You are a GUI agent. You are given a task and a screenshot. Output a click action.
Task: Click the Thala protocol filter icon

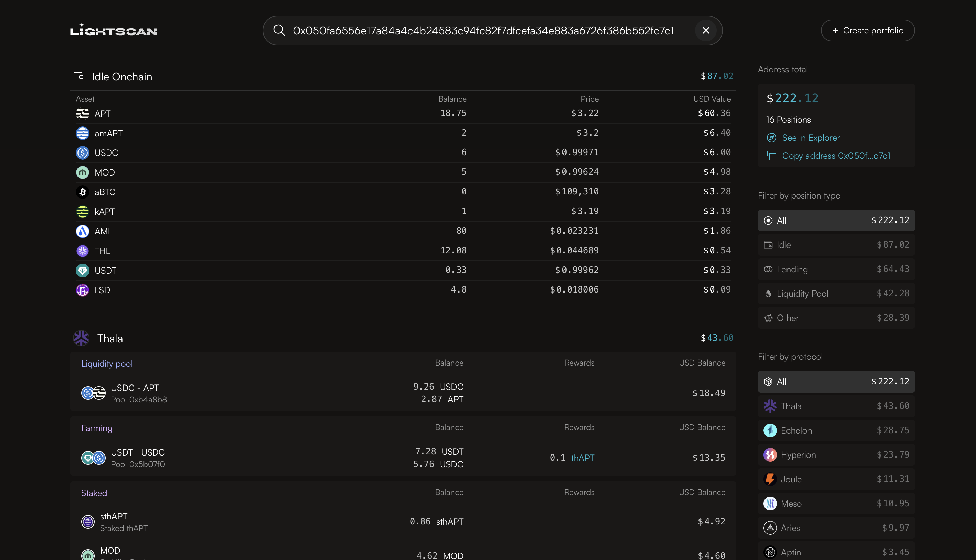click(x=770, y=406)
